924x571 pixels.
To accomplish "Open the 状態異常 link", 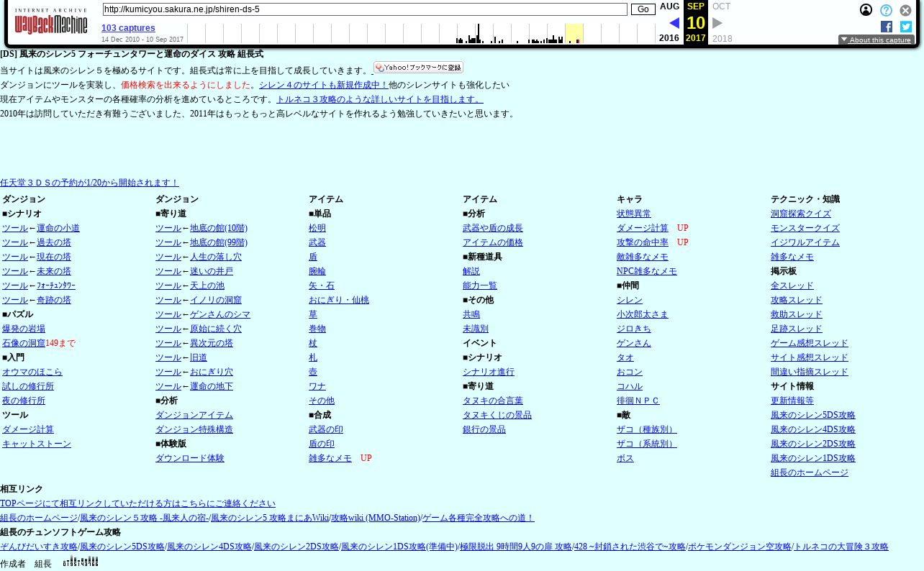I will coord(634,214).
